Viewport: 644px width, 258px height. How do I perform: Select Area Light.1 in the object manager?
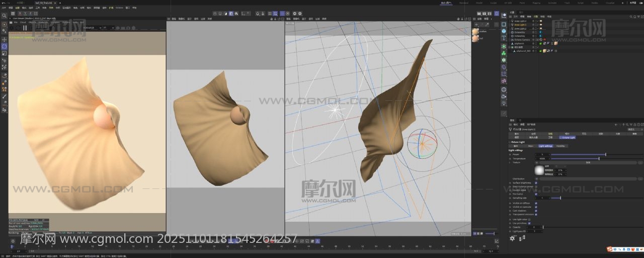tap(520, 25)
